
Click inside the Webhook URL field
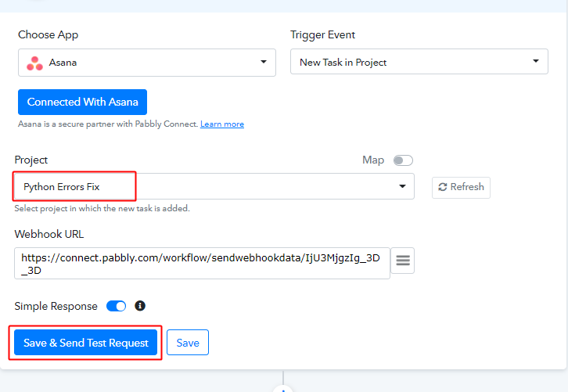point(202,264)
